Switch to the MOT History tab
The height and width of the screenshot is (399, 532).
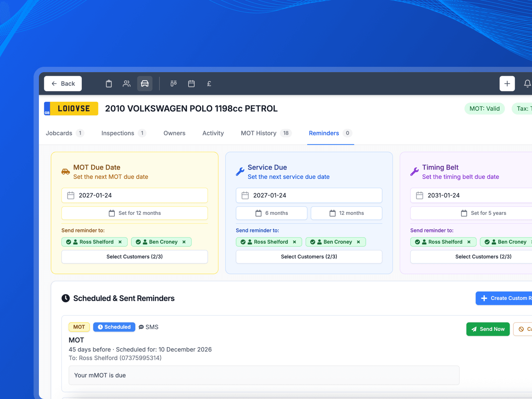pos(259,133)
